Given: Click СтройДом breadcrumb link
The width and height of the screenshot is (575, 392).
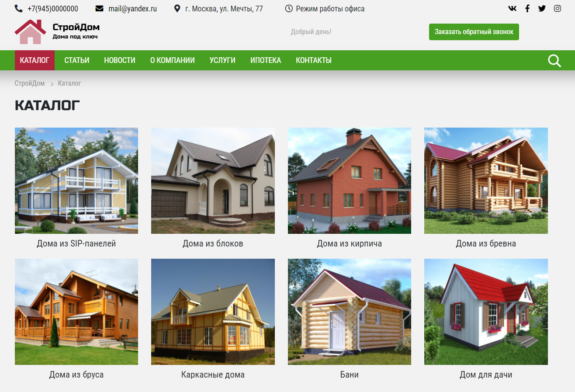Looking at the screenshot, I should (x=30, y=83).
